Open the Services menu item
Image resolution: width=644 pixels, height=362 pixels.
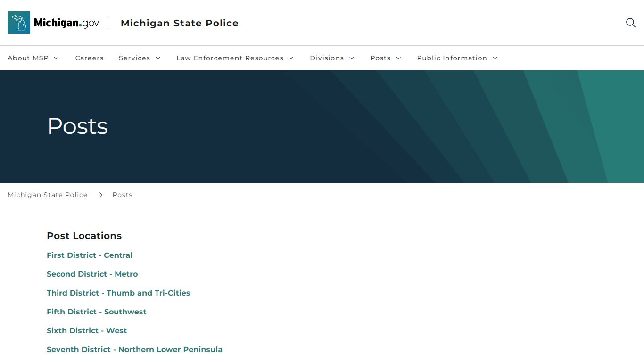(x=134, y=58)
